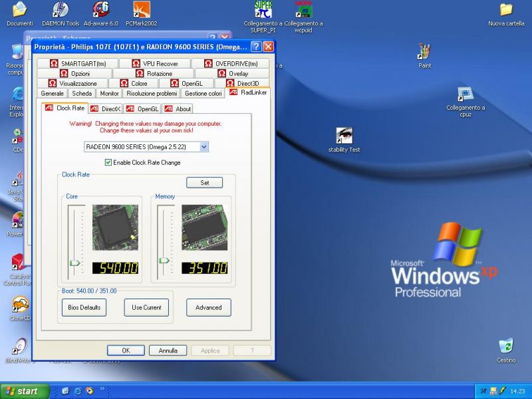The width and height of the screenshot is (532, 399).
Task: Launch the stability Test shortcut
Action: (344, 140)
